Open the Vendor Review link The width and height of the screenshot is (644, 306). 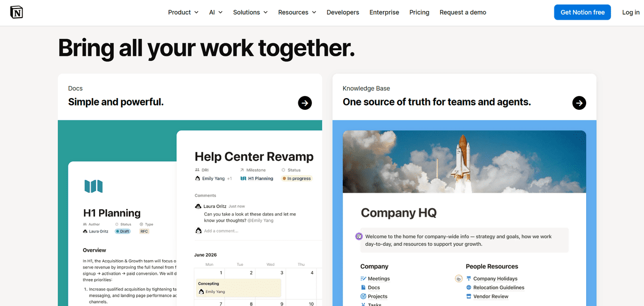[491, 296]
